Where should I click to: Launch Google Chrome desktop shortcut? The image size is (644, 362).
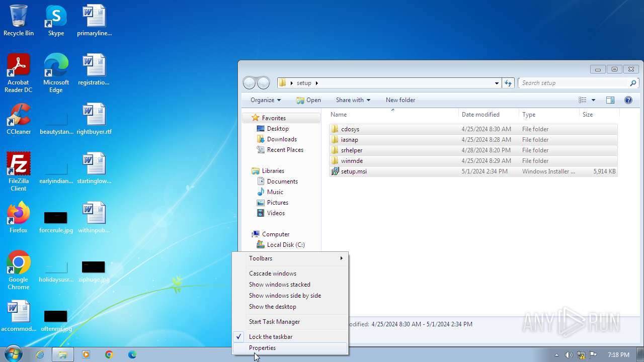pos(19,270)
